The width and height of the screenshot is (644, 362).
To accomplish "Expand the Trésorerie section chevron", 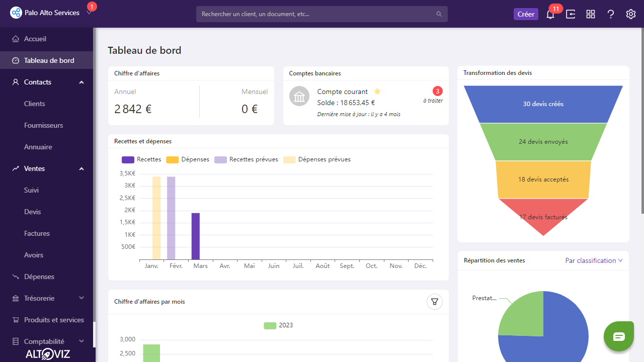I will coord(82,298).
